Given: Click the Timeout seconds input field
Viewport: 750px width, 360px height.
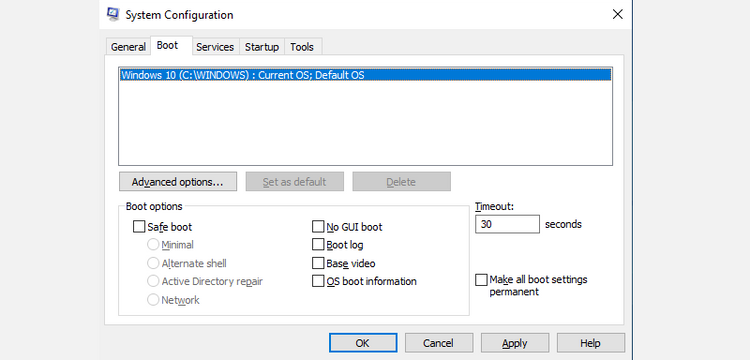Looking at the screenshot, I should point(507,224).
